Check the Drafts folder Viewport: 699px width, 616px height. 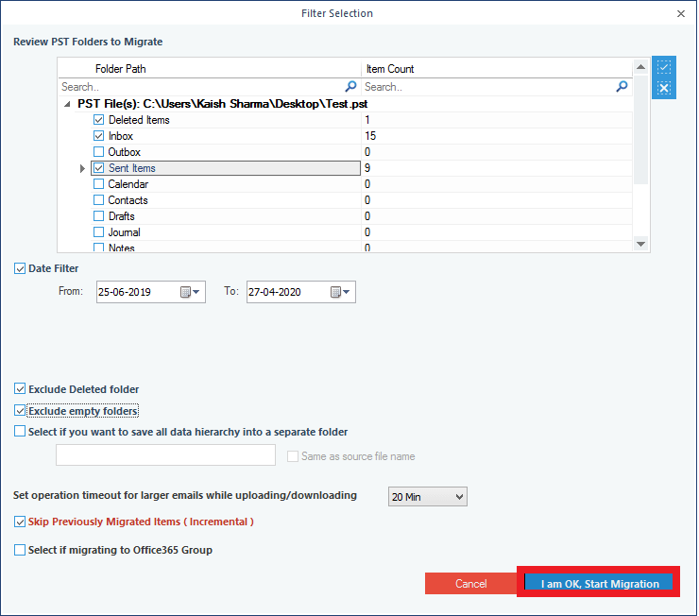pos(98,216)
